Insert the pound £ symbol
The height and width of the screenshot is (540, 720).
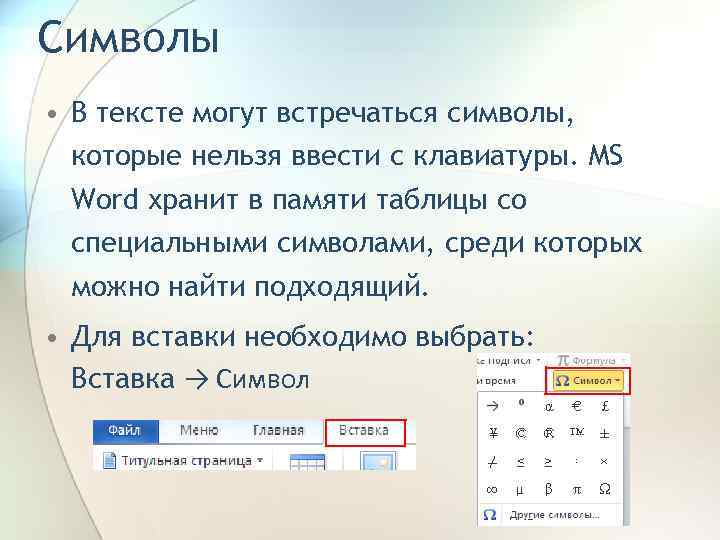tap(605, 406)
